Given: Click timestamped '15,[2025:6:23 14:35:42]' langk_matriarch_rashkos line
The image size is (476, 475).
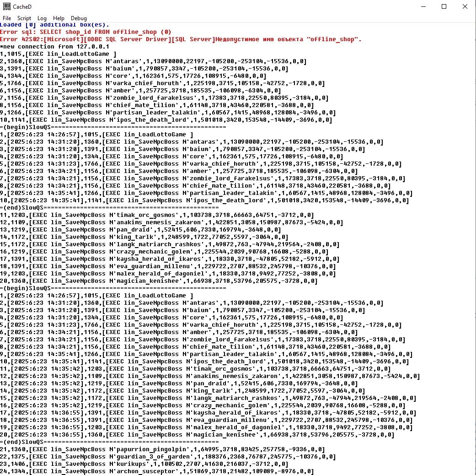Looking at the screenshot, I should click(x=208, y=398).
